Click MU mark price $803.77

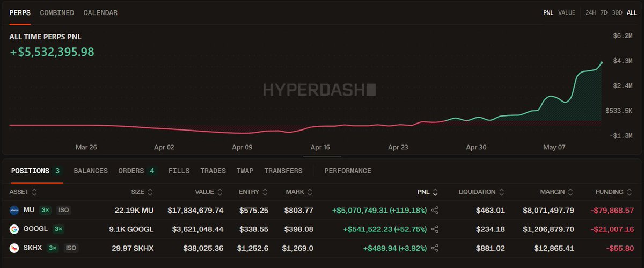[x=298, y=210]
